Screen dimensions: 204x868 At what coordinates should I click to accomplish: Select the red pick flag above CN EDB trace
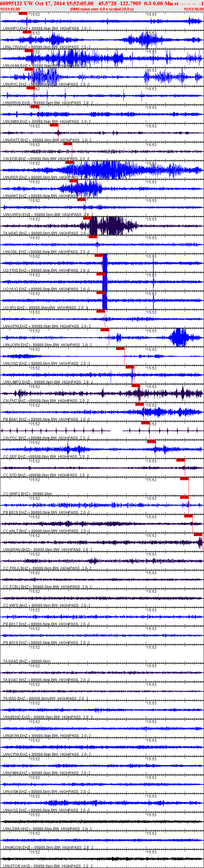[x=67, y=144]
